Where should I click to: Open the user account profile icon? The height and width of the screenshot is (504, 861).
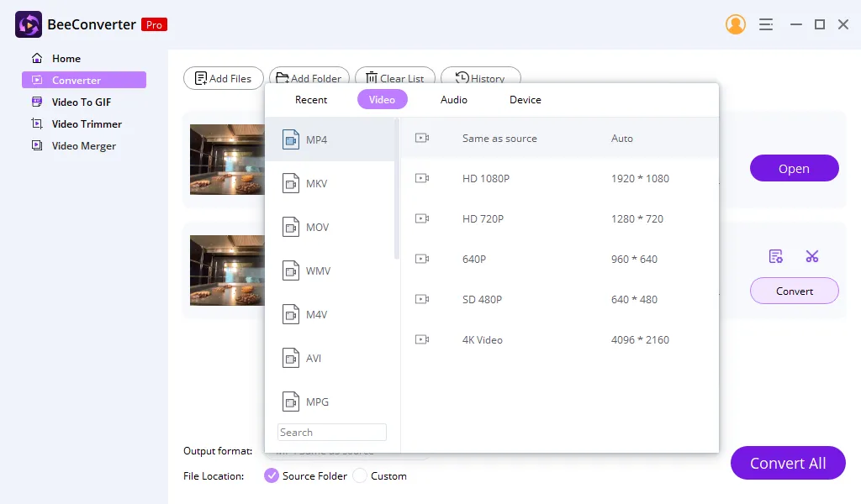tap(735, 24)
